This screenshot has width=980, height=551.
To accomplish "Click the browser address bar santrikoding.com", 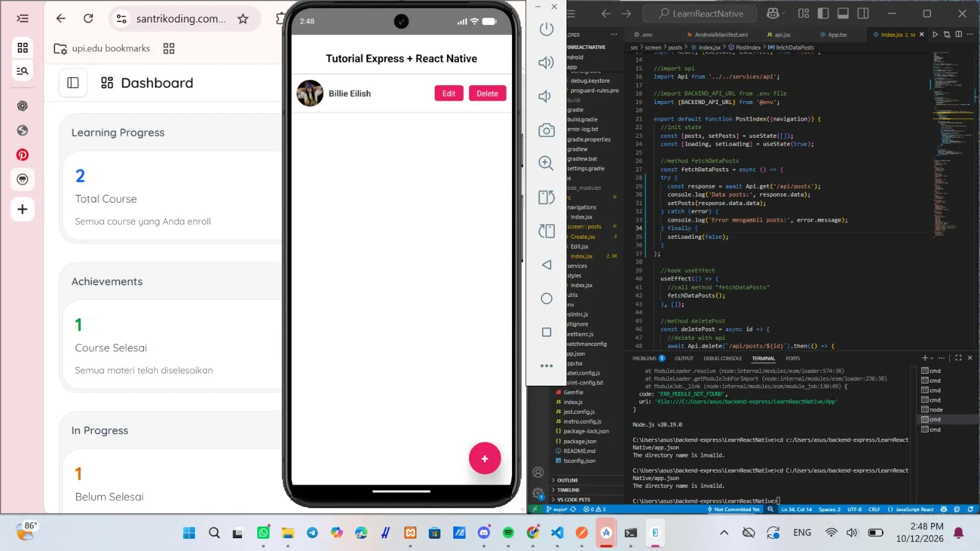I will 181,19.
